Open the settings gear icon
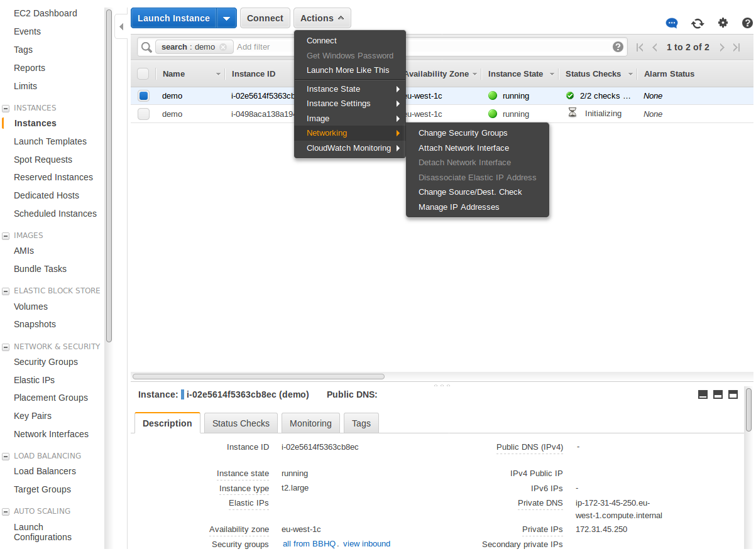This screenshot has height=554, width=756. tap(723, 23)
